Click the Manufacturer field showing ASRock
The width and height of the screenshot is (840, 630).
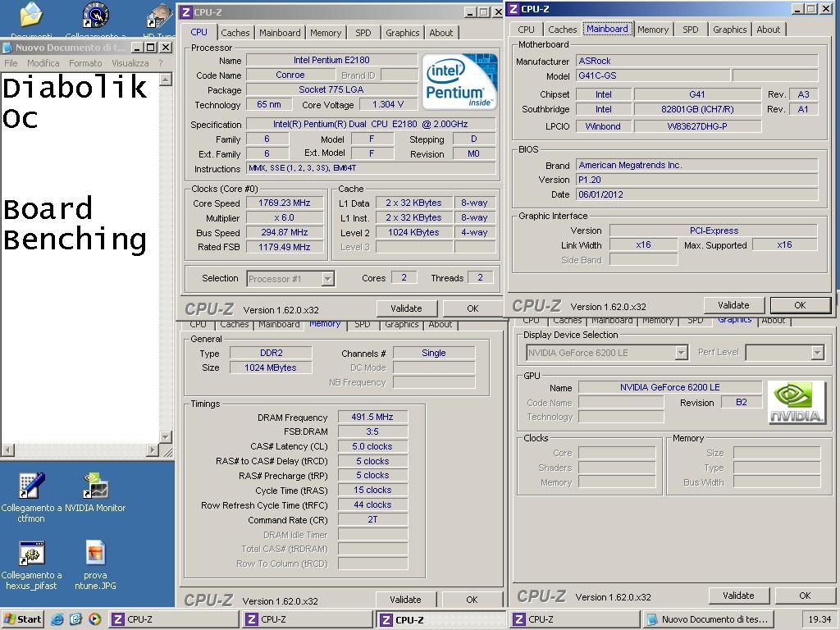[697, 61]
